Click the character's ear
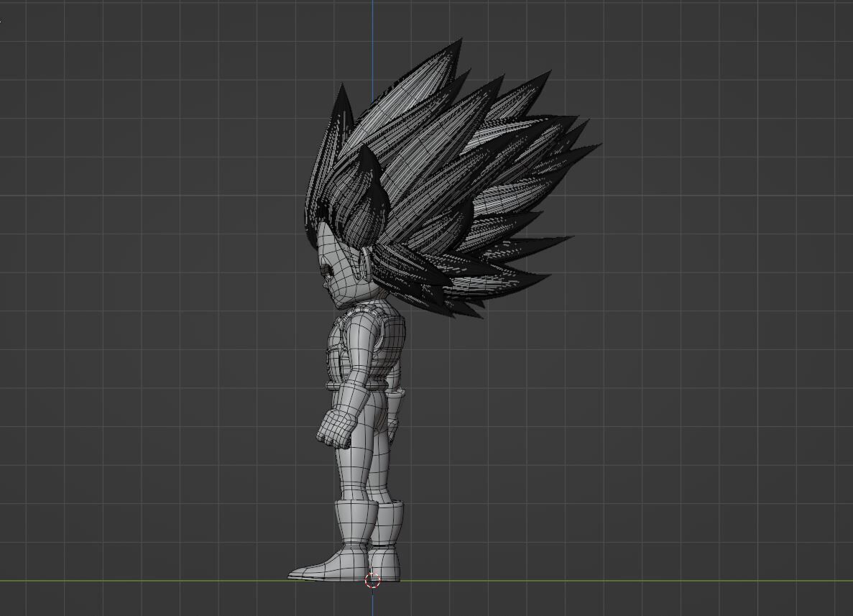 364,262
